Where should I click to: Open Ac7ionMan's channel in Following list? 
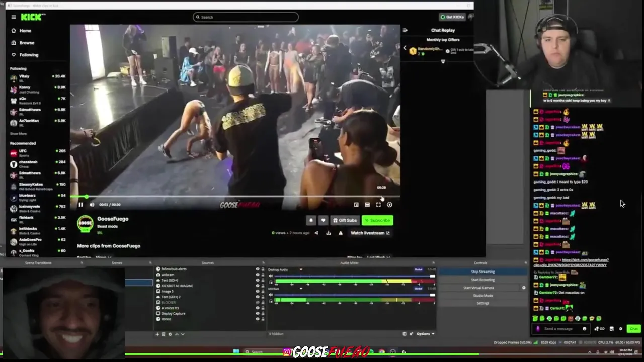tap(38, 122)
